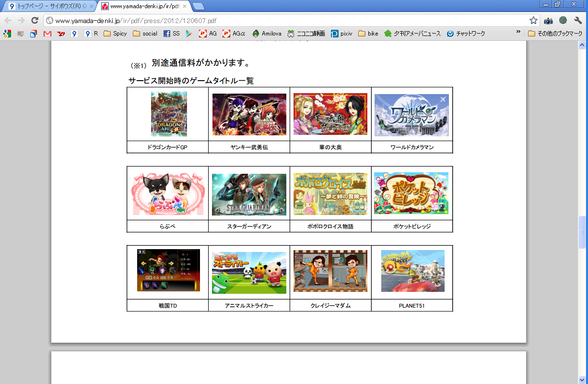Click the らぶペ game image
Screen dimensions: 588x384
pos(168,194)
